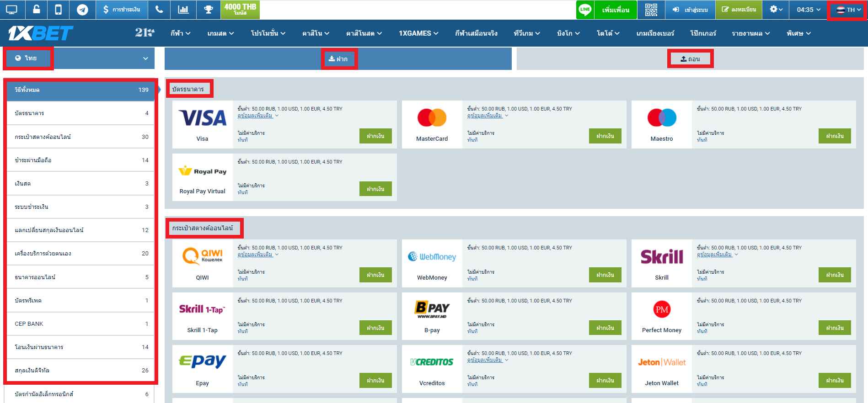
Task: Click the 21+ age badge
Action: (x=145, y=32)
